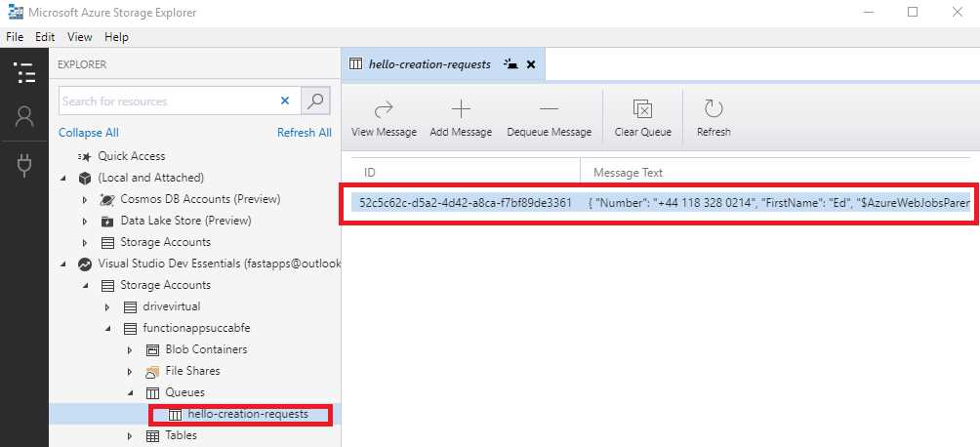This screenshot has height=447, width=980.
Task: Select message ID 52c5c62c-d5a2-4d42-a8ca-f7bf89de3361
Action: pos(466,203)
